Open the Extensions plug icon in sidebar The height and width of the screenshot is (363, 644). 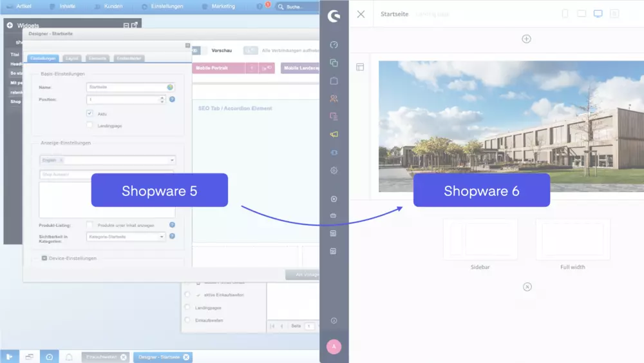(x=334, y=153)
